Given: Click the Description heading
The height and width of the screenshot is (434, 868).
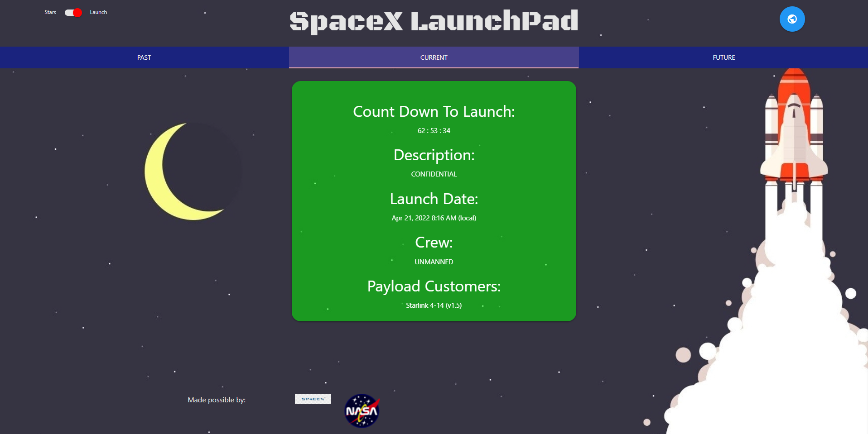Looking at the screenshot, I should (x=434, y=155).
